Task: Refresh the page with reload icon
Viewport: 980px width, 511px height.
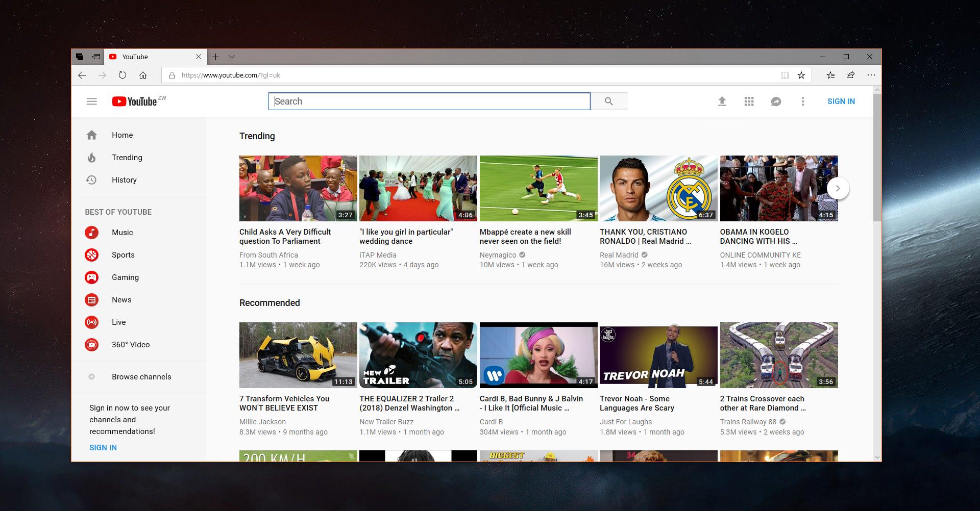Action: tap(122, 75)
